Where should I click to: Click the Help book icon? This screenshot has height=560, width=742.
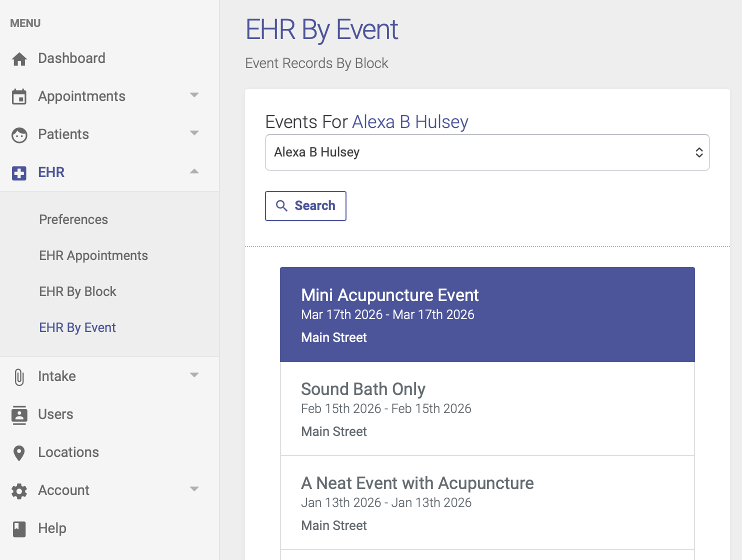pos(19,528)
